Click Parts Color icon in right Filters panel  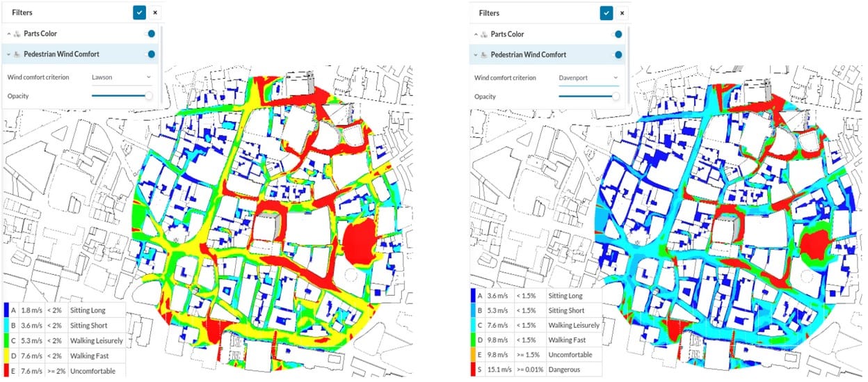[485, 34]
